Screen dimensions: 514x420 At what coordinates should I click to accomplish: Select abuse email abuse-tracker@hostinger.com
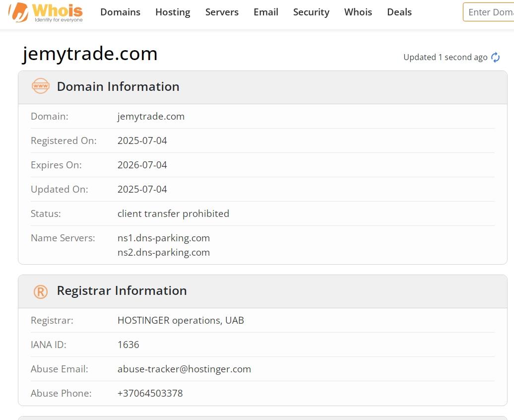tap(184, 369)
